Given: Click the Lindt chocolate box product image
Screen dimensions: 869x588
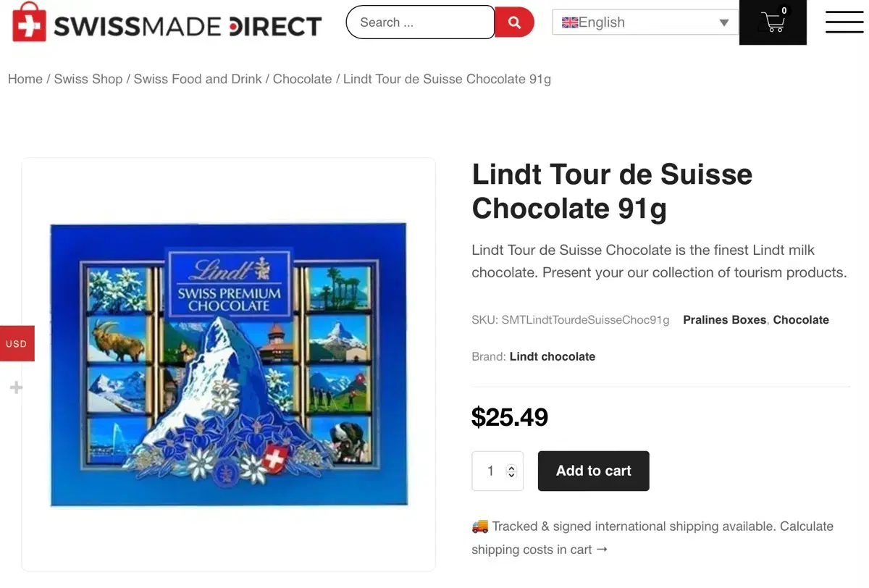Looking at the screenshot, I should pos(229,364).
